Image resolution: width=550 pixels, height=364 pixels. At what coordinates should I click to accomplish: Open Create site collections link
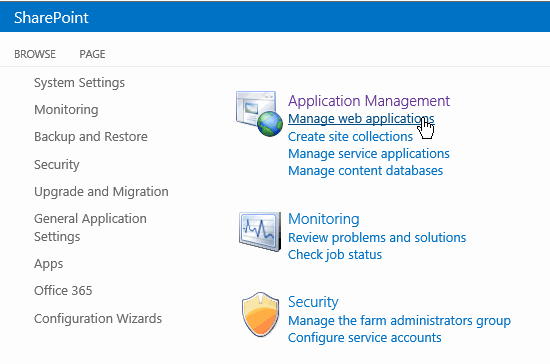pyautogui.click(x=350, y=136)
